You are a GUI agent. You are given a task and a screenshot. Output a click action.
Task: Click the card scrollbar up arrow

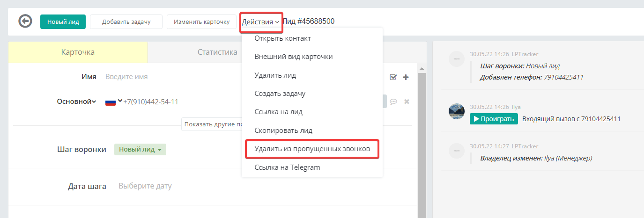pos(421,69)
